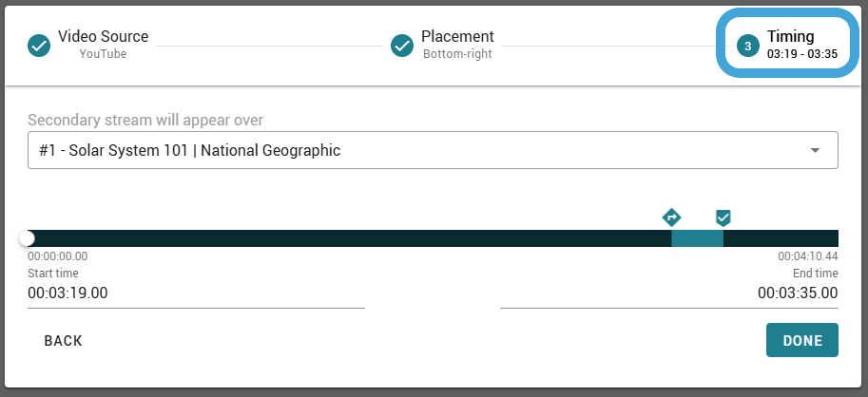868x397 pixels.
Task: Expand the primary stream dropdown arrow
Action: pyautogui.click(x=815, y=150)
